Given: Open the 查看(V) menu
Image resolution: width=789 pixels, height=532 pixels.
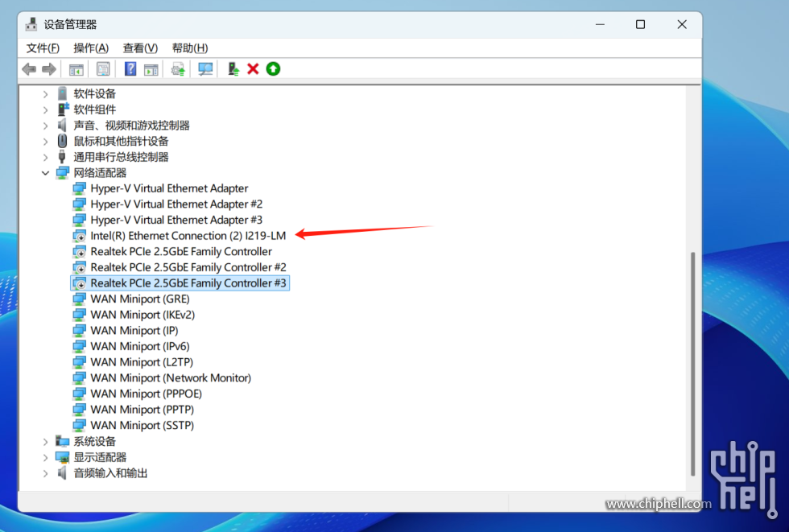Looking at the screenshot, I should (140, 48).
